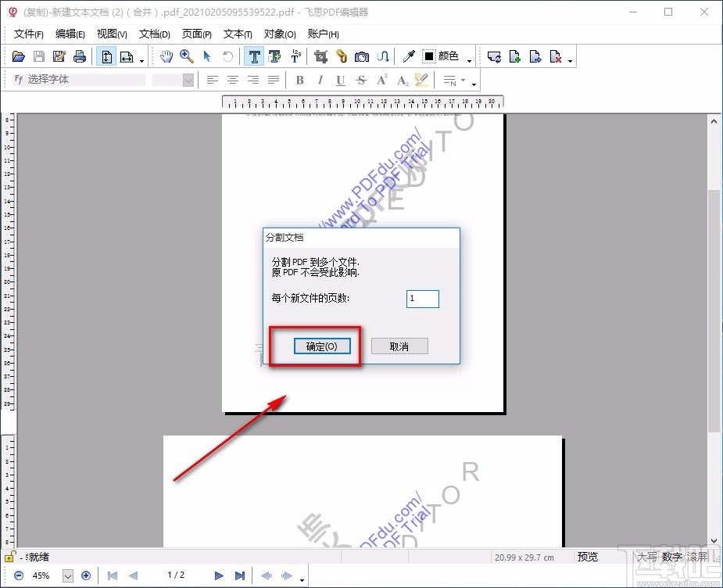Select the Hand pan tool
This screenshot has height=588, width=723.
(166, 57)
